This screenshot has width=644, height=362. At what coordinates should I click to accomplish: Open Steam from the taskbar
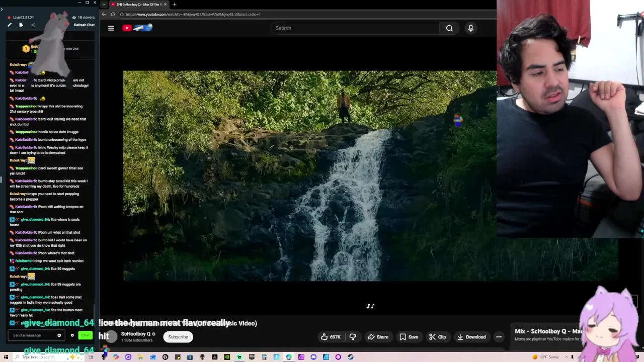click(x=351, y=357)
